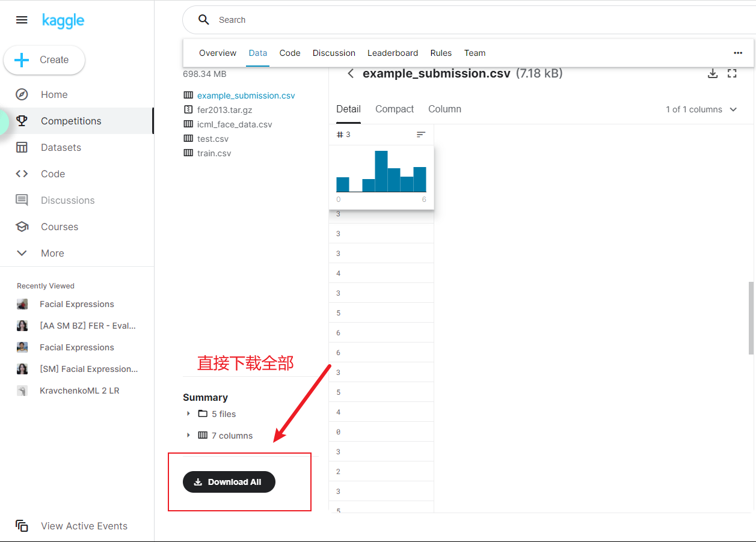Open the hamburger menu icon
This screenshot has width=756, height=542.
[x=22, y=20]
